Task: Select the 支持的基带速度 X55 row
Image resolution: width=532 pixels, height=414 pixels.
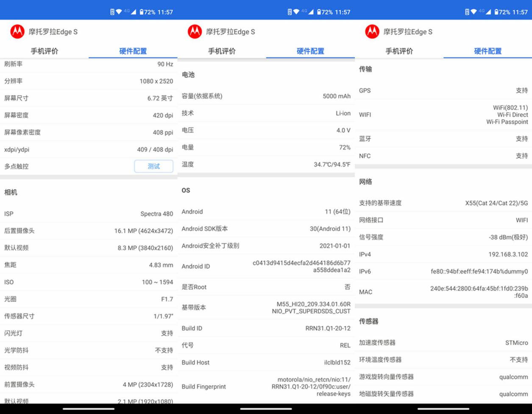Action: coord(443,203)
